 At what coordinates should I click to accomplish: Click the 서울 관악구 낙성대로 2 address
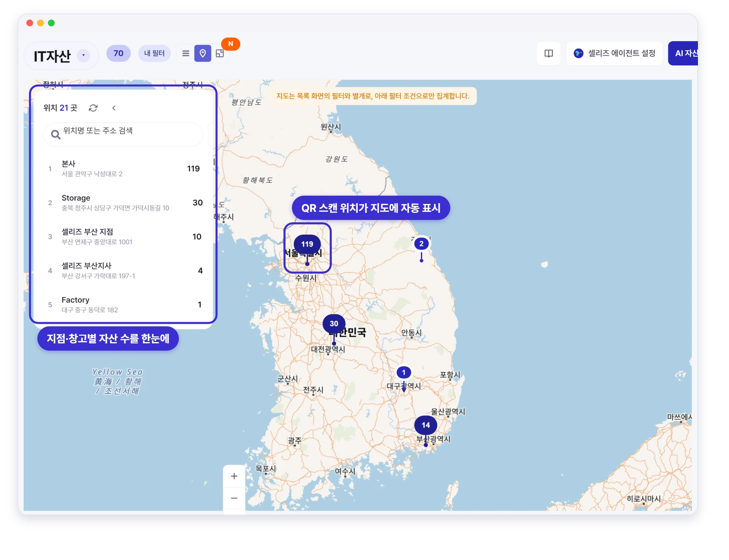(92, 174)
